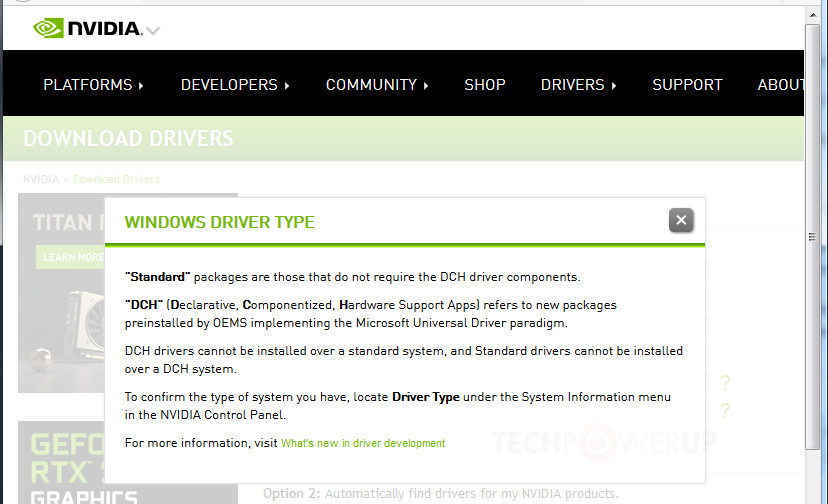
Task: Click the NVIDIA logo
Action: (87, 28)
